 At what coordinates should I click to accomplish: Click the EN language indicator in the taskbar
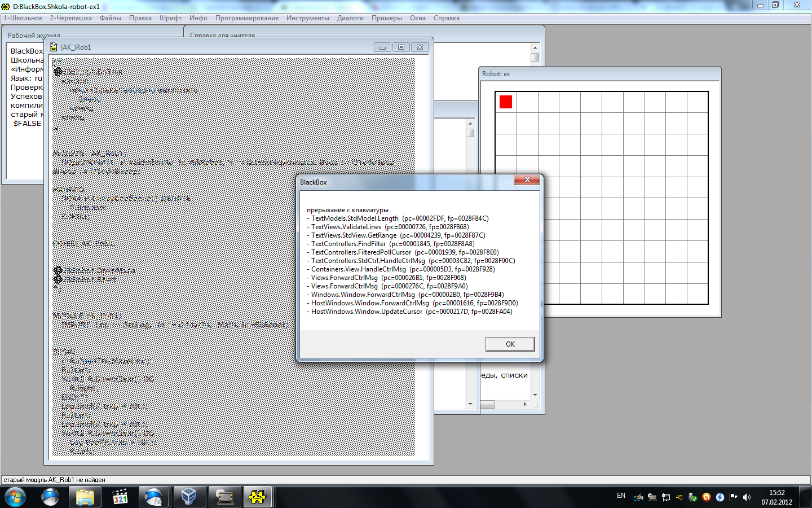click(621, 496)
